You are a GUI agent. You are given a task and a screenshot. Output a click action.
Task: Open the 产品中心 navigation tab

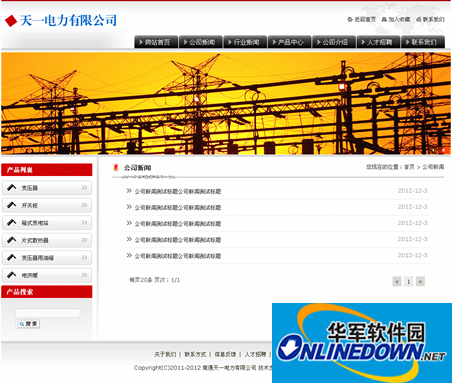click(x=289, y=42)
